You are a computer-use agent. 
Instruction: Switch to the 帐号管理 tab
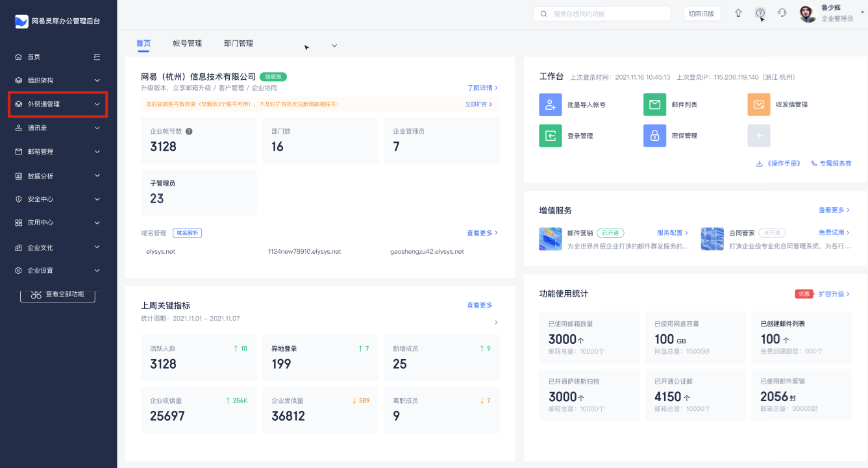click(x=187, y=43)
